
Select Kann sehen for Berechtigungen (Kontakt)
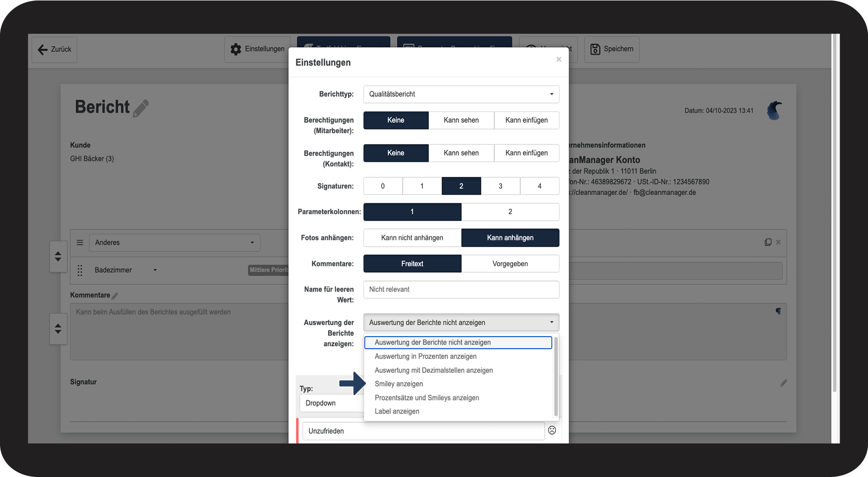coord(461,153)
